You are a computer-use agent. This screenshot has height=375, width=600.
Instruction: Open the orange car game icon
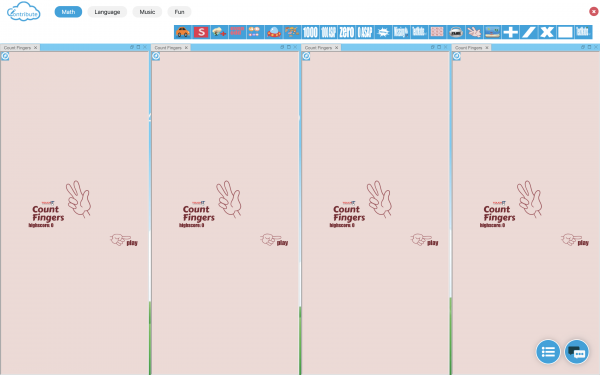tap(183, 32)
